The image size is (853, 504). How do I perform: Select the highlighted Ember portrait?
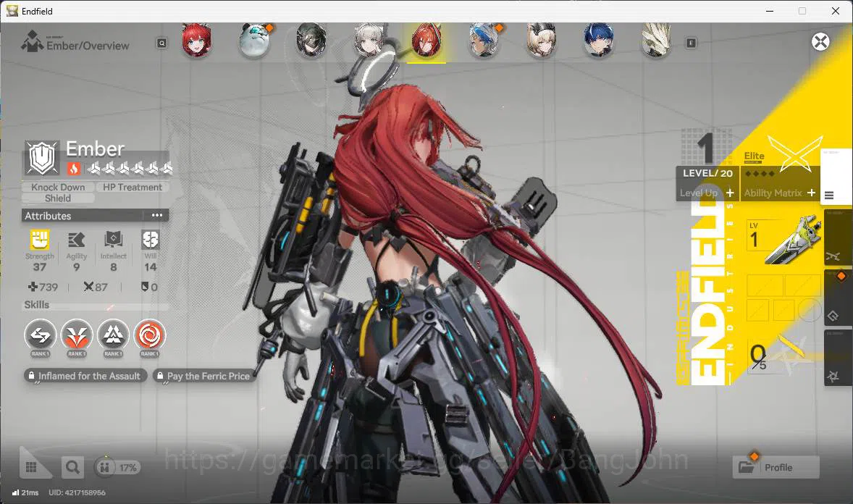426,41
